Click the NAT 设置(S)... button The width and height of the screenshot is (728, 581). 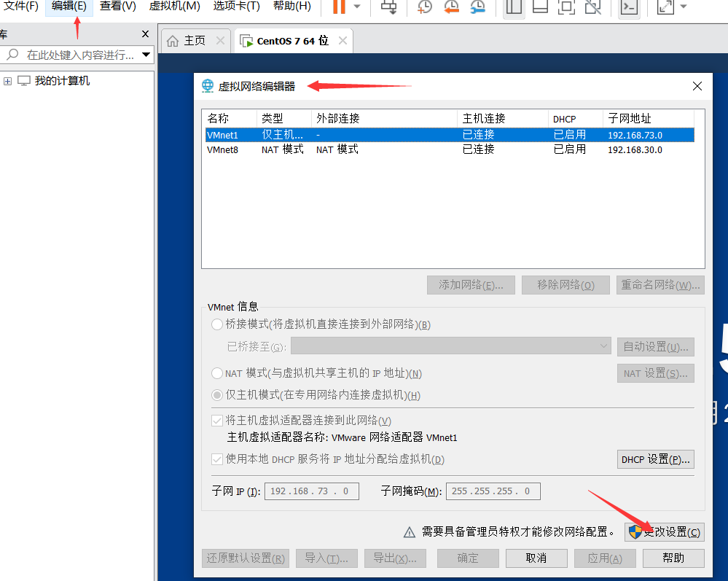tap(656, 373)
